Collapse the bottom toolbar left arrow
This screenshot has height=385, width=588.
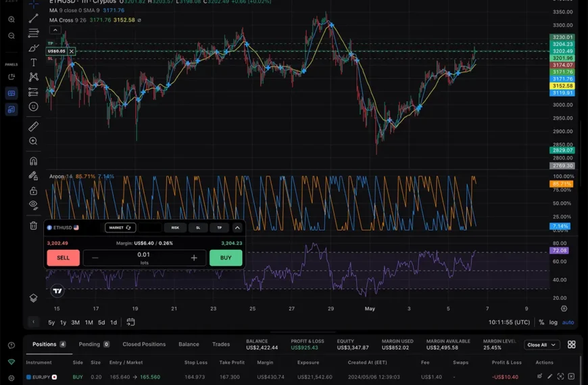33,322
